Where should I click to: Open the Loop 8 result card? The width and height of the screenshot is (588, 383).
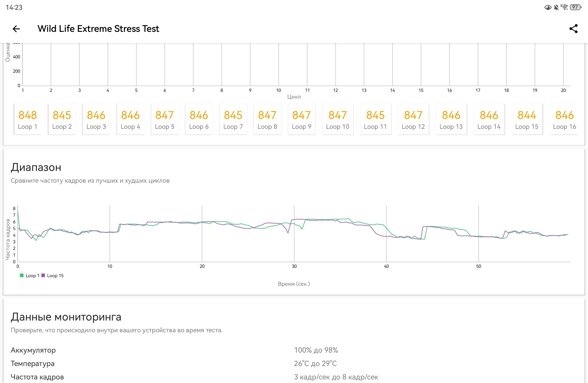[x=267, y=119]
